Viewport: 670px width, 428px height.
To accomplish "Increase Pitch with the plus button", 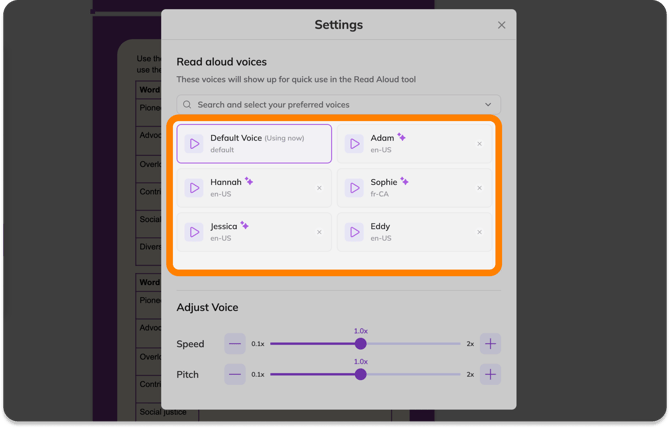I will pos(491,375).
